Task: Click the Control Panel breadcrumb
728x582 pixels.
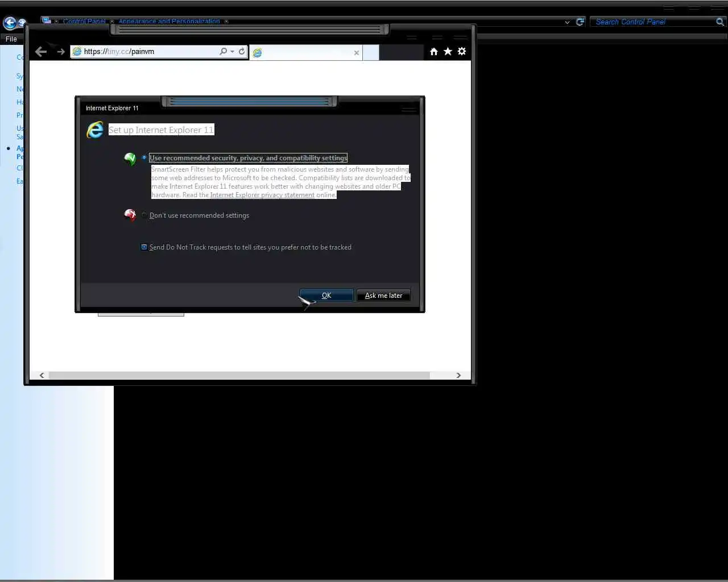Action: point(84,22)
